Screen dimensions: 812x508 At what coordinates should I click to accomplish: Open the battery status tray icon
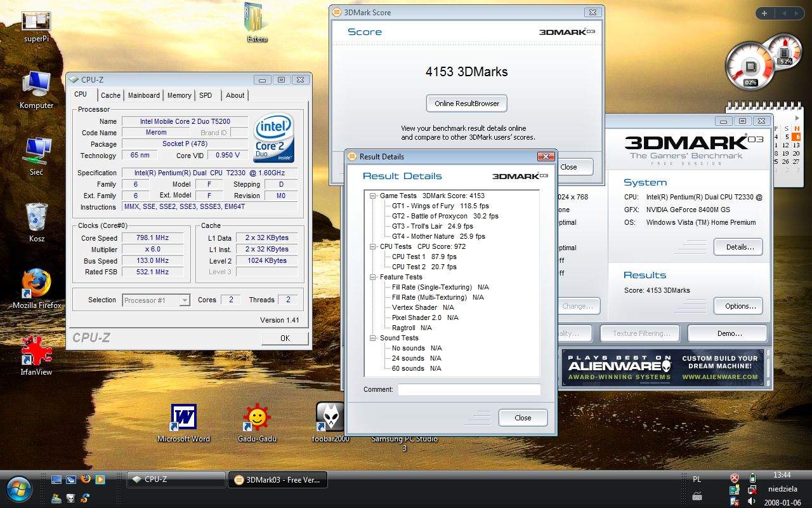tap(752, 478)
